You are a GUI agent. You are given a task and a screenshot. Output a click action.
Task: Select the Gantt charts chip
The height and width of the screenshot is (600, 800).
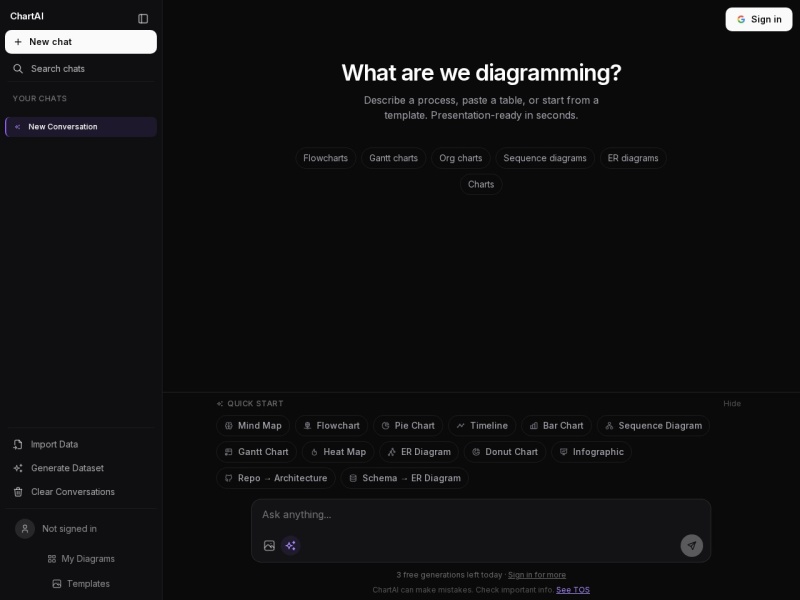coord(393,158)
